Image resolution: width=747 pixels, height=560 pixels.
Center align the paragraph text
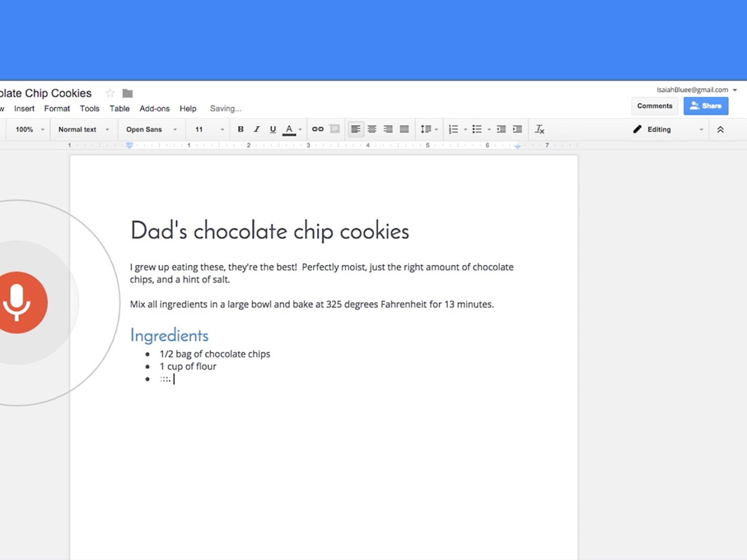tap(372, 129)
